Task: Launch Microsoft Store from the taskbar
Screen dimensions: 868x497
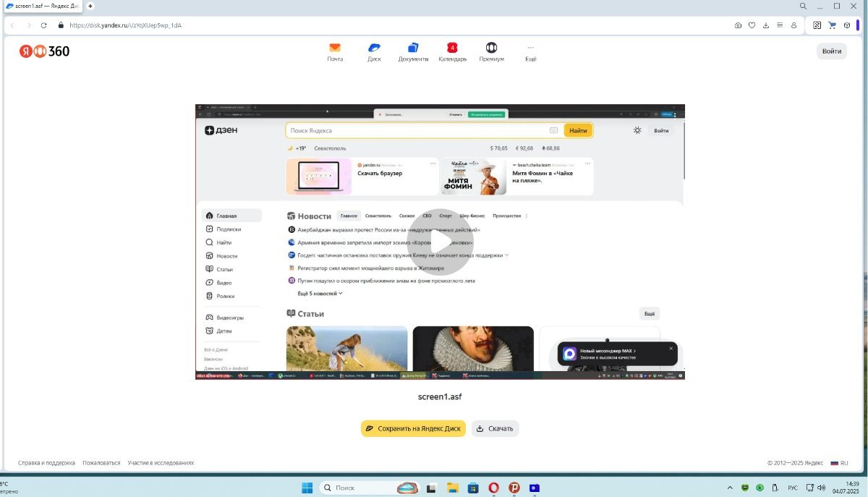Action: point(473,488)
